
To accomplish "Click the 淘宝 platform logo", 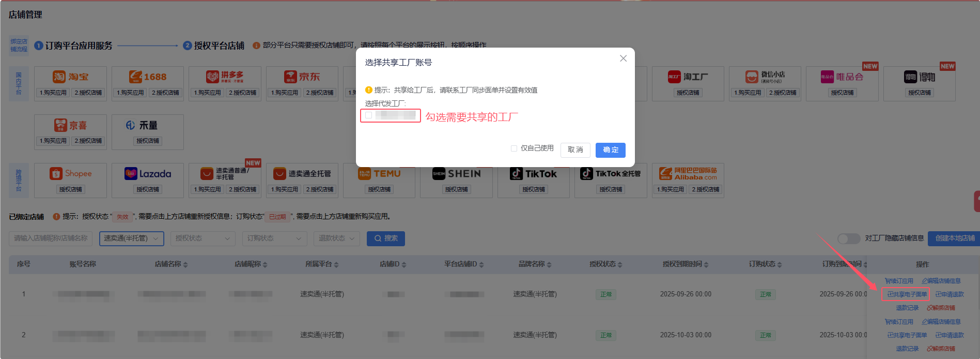I will pos(71,77).
